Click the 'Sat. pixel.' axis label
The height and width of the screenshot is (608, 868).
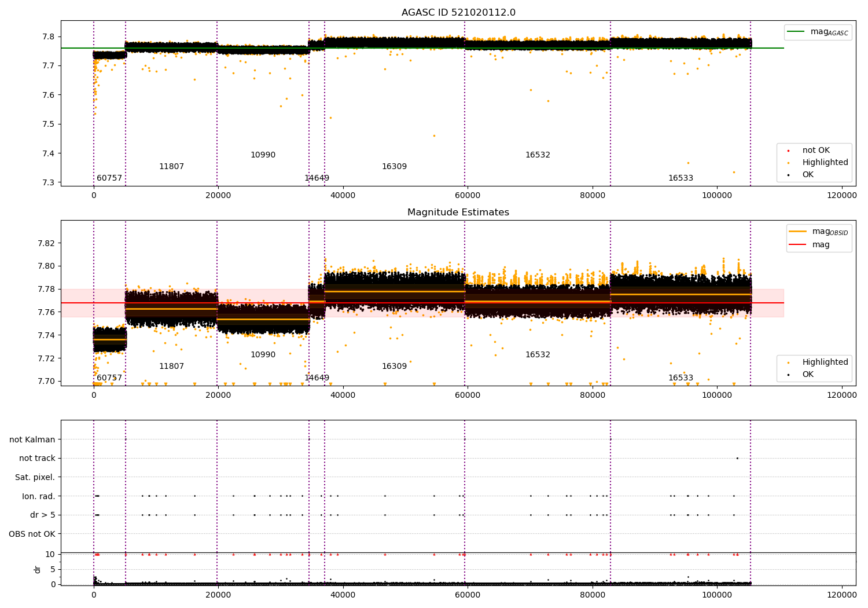[35, 477]
